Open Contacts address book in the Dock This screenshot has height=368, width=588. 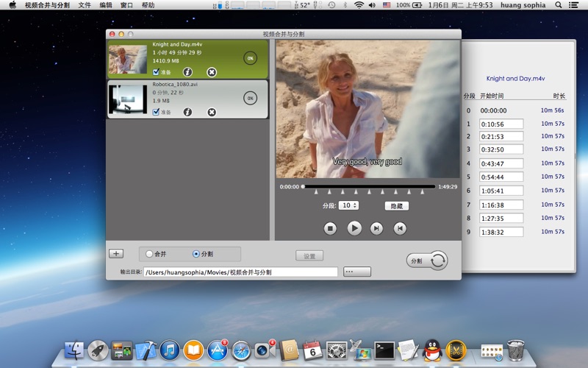[x=289, y=350]
